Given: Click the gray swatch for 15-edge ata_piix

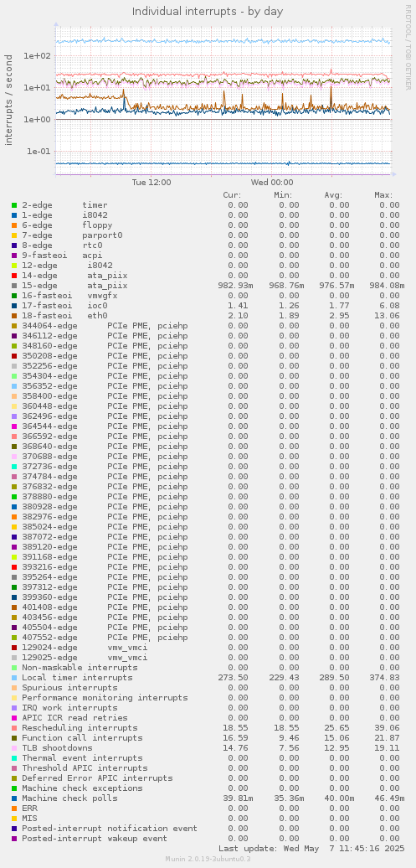Looking at the screenshot, I should point(14,286).
